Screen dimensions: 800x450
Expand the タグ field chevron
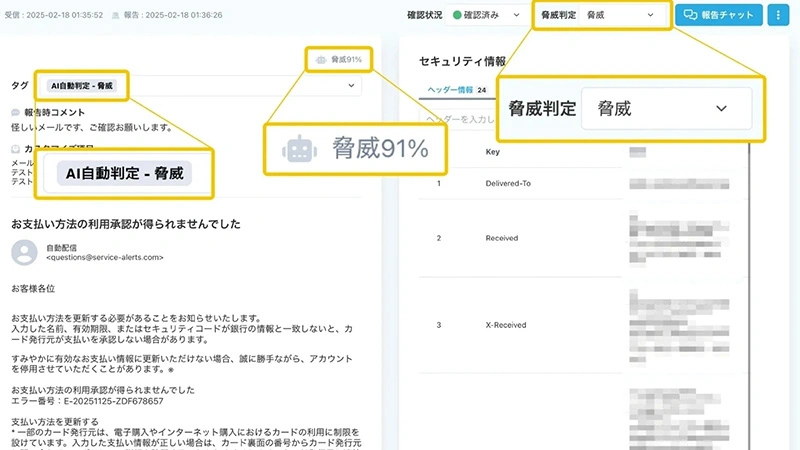tap(351, 86)
